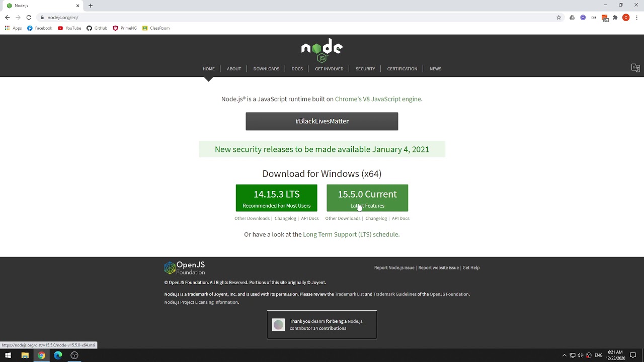Open the ClassRoom bookmark
The image size is (644, 362).
pos(156,28)
